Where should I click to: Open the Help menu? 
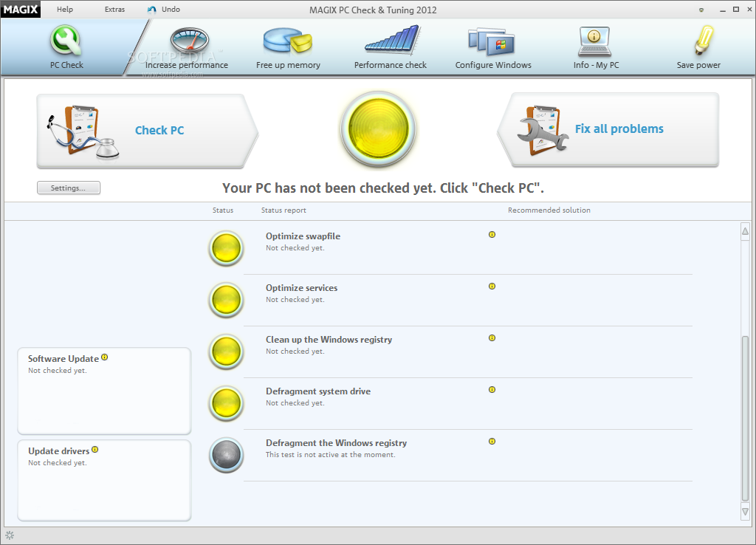[x=65, y=9]
